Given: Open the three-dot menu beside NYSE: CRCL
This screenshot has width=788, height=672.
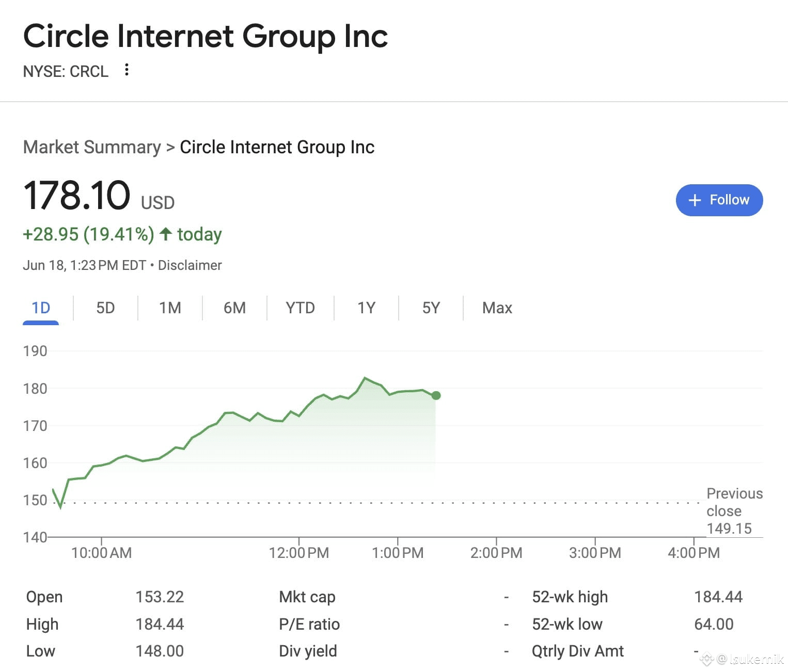Looking at the screenshot, I should pos(127,70).
